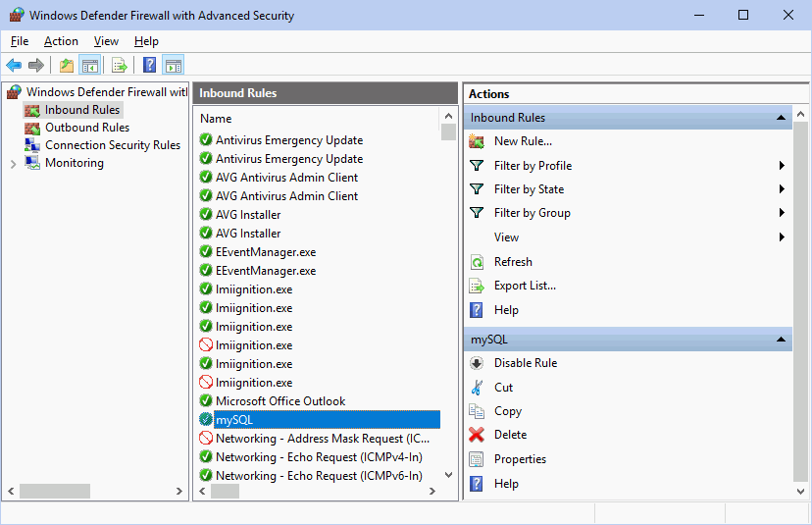Click the Copy pages icon

tap(477, 411)
